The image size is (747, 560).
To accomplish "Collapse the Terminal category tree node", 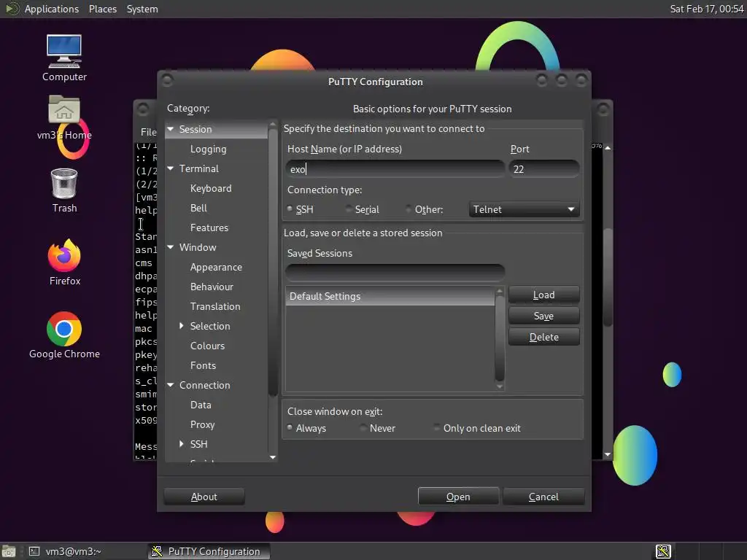I will tap(171, 168).
